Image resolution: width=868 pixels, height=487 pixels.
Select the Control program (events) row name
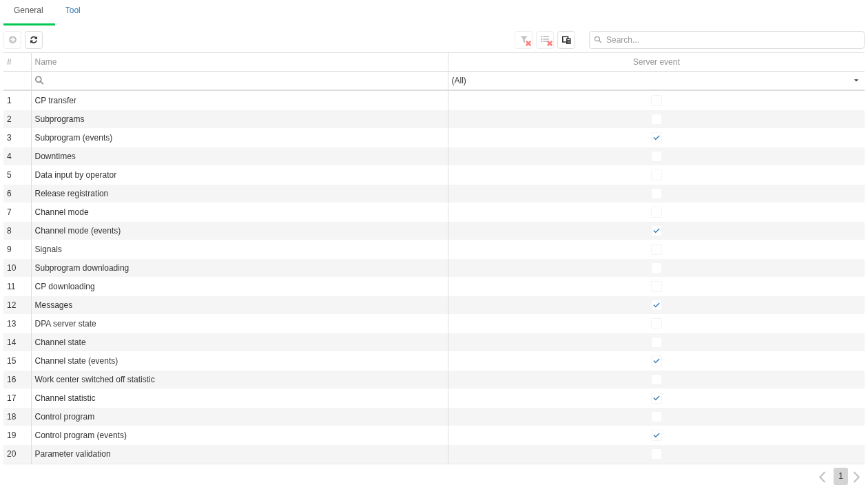point(81,435)
